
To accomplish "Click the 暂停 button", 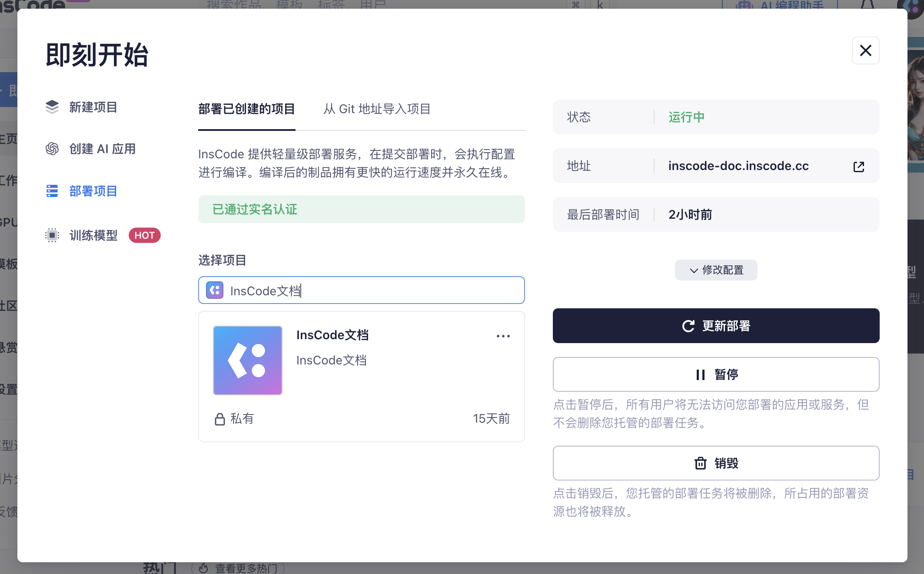I will [716, 374].
